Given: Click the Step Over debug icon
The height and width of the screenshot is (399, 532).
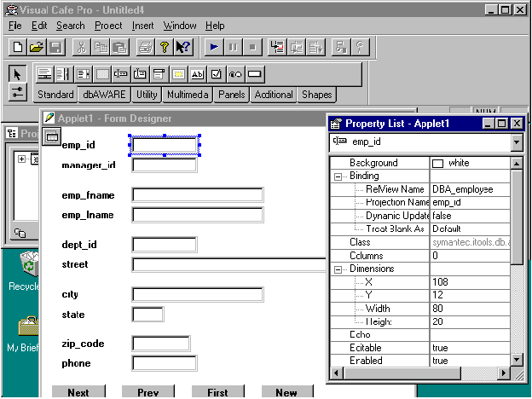Looking at the screenshot, I should pyautogui.click(x=297, y=47).
